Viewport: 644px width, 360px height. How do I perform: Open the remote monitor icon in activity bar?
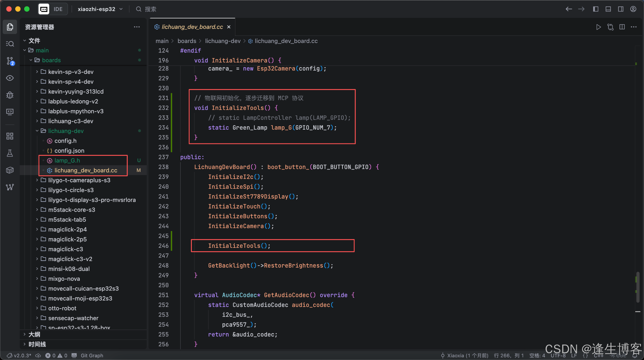coord(10,112)
